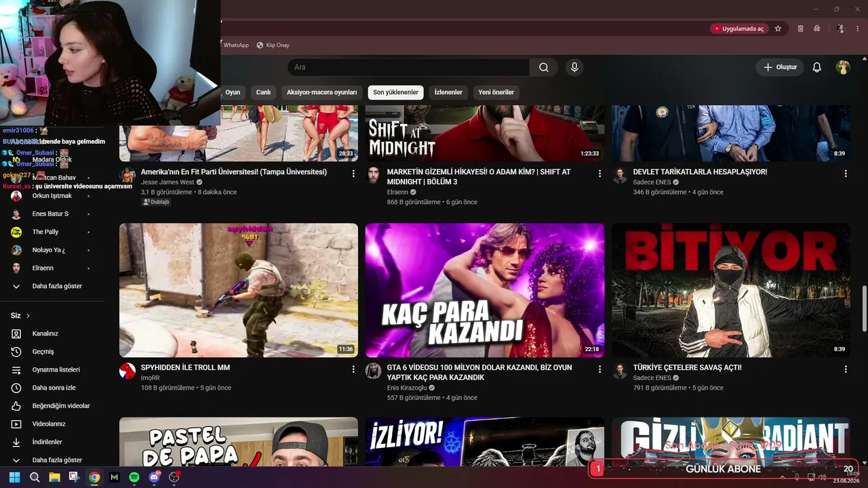Open options for Tampa Üniversitesi video

tap(353, 174)
